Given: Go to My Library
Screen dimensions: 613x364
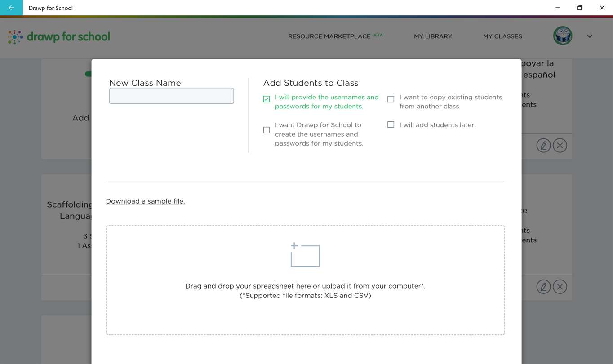Looking at the screenshot, I should click(433, 36).
